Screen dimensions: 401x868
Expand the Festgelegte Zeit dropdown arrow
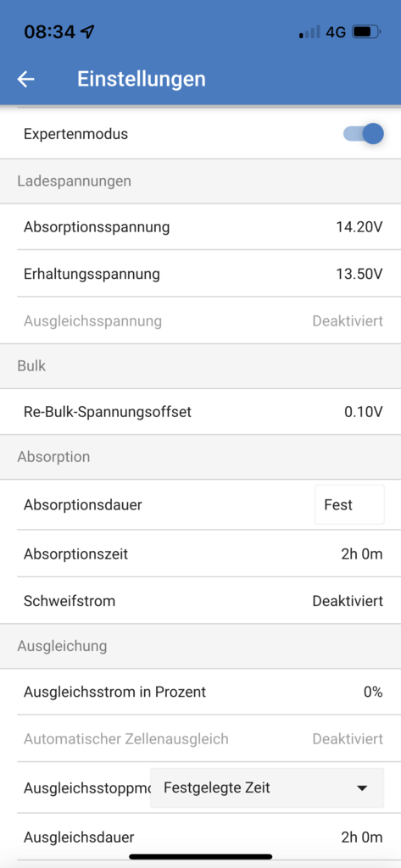pos(362,787)
